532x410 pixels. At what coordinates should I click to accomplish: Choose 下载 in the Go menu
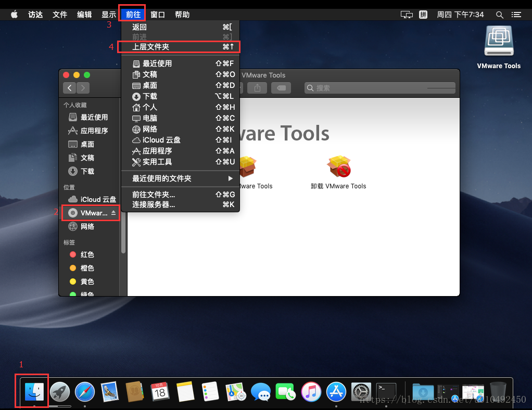click(181, 96)
